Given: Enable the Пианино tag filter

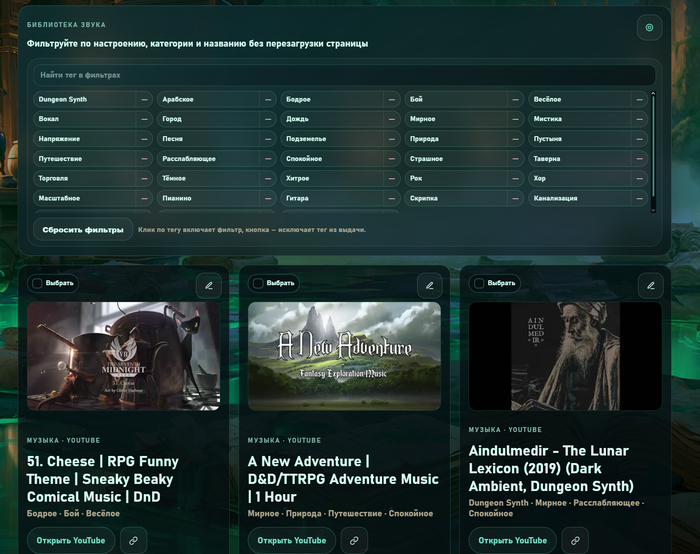Looking at the screenshot, I should tap(208, 198).
